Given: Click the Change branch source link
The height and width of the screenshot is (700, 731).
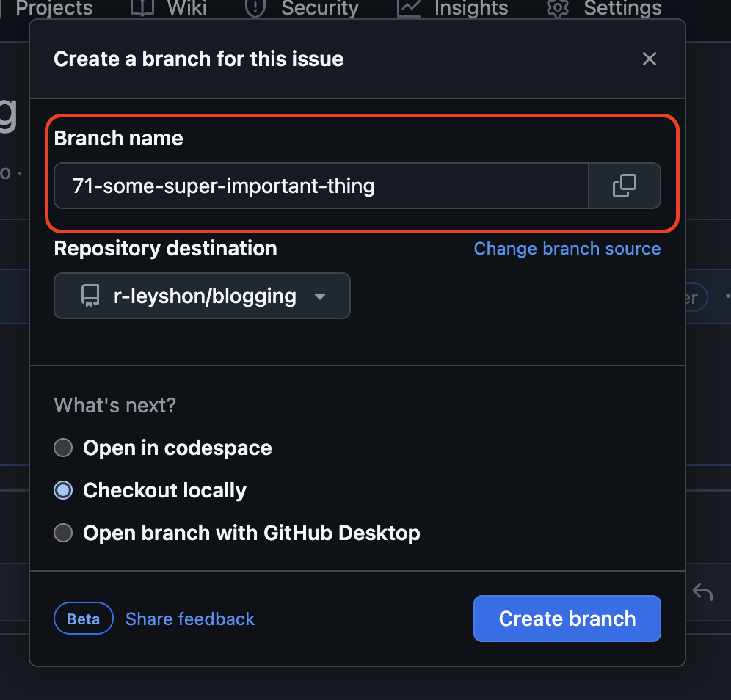Looking at the screenshot, I should point(567,249).
